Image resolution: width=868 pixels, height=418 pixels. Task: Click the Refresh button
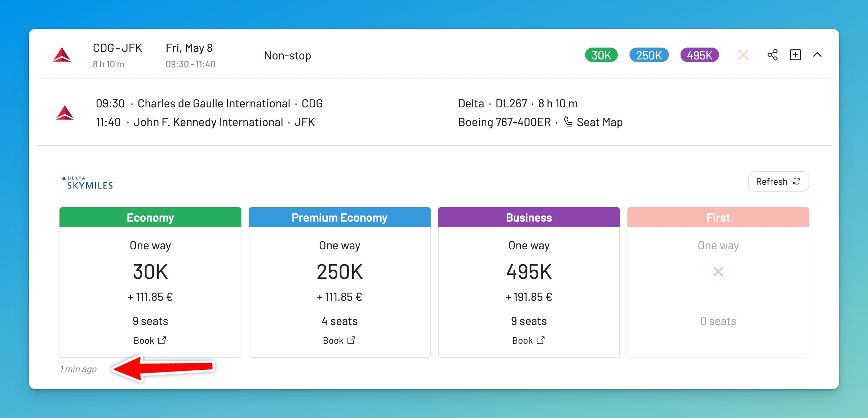tap(778, 182)
